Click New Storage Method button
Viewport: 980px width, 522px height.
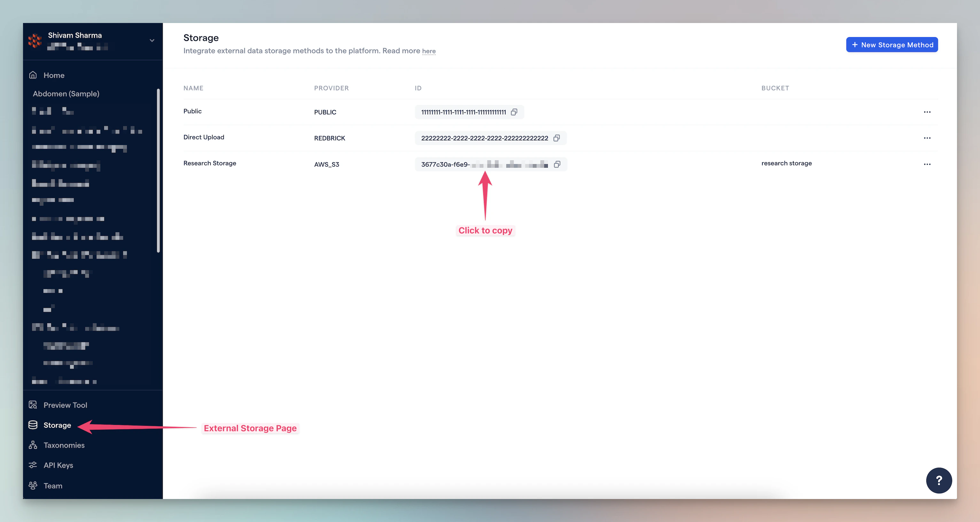pos(891,45)
